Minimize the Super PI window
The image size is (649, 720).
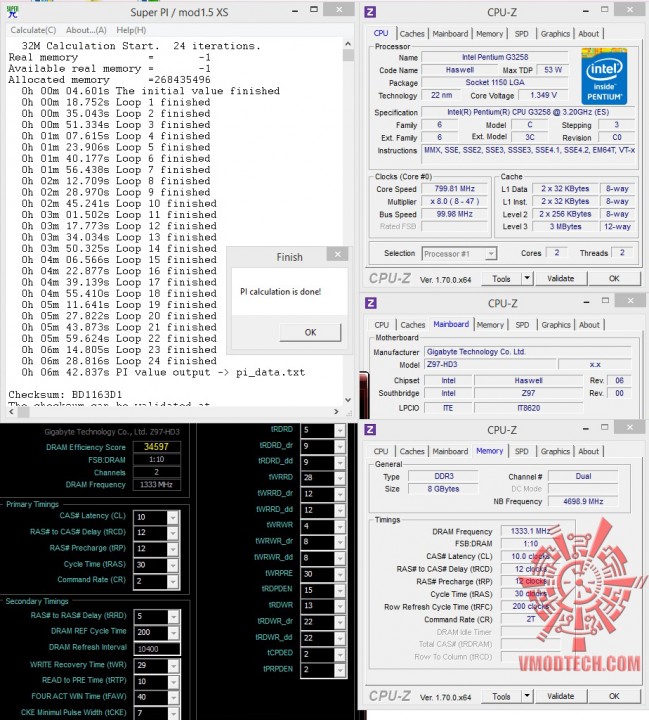[x=295, y=11]
